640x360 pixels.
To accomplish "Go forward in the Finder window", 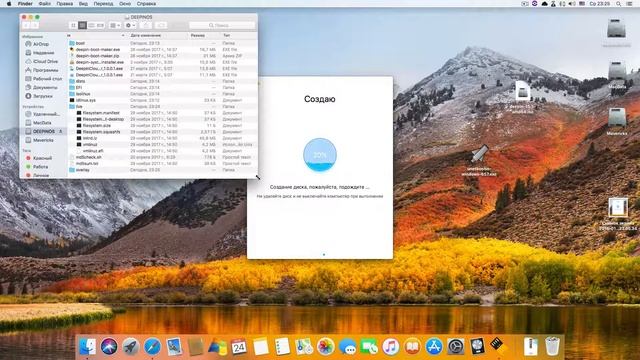I will 35,25.
